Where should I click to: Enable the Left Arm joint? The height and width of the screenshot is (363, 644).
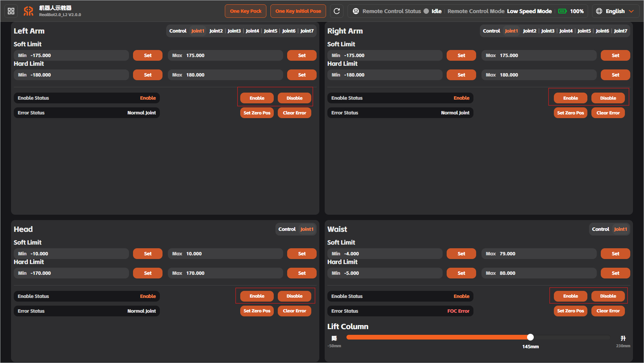pos(257,98)
